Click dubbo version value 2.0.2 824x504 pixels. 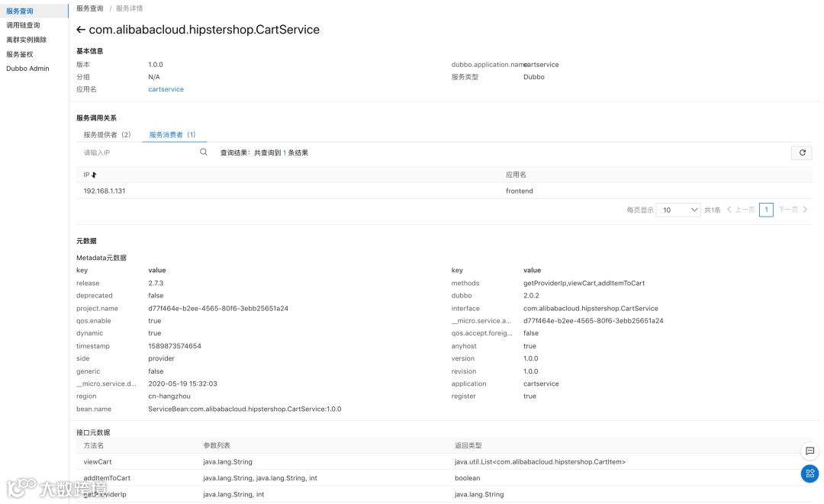[x=531, y=296]
